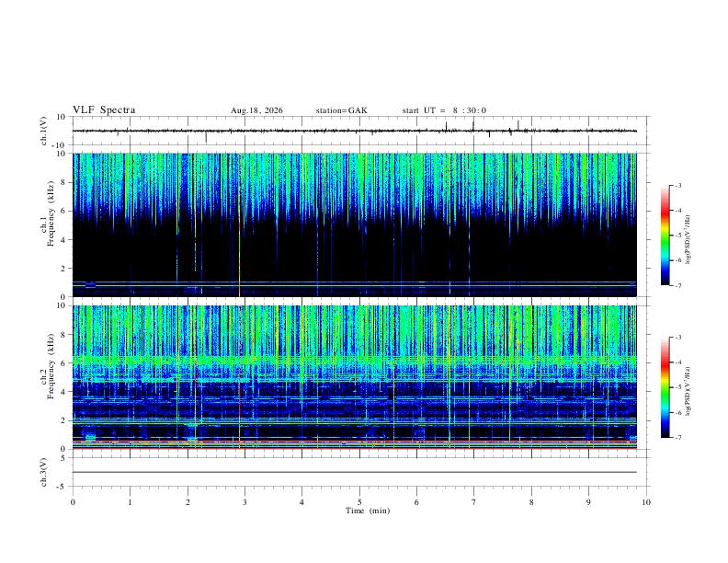This screenshot has height=563, width=728.
Task: Click the start UT time label
Action: pyautogui.click(x=444, y=110)
